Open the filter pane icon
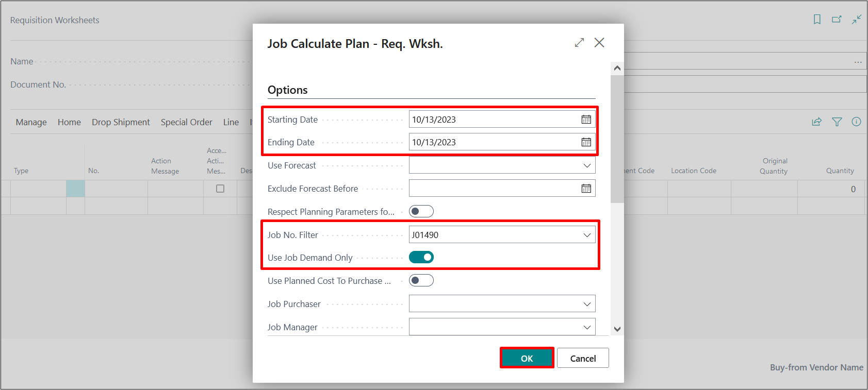 837,122
